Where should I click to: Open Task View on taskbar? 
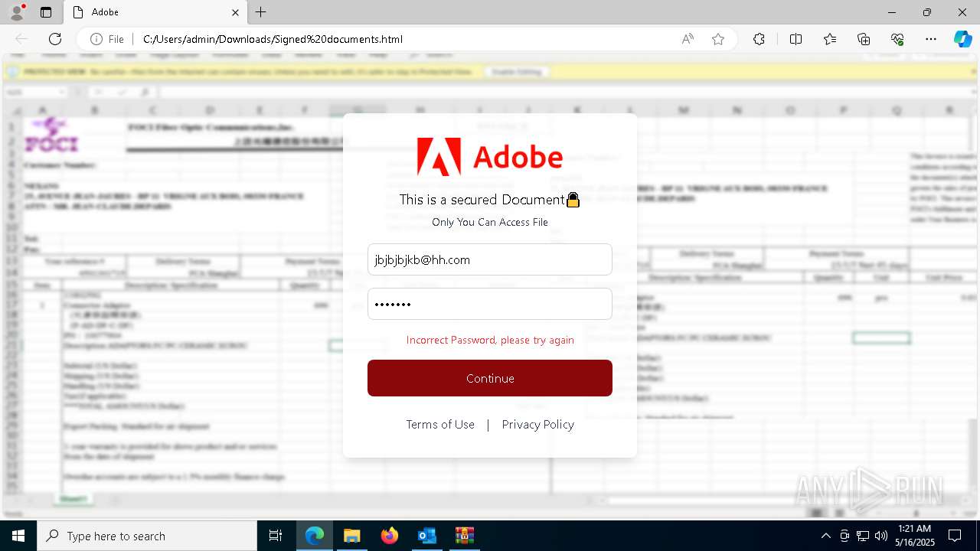276,536
